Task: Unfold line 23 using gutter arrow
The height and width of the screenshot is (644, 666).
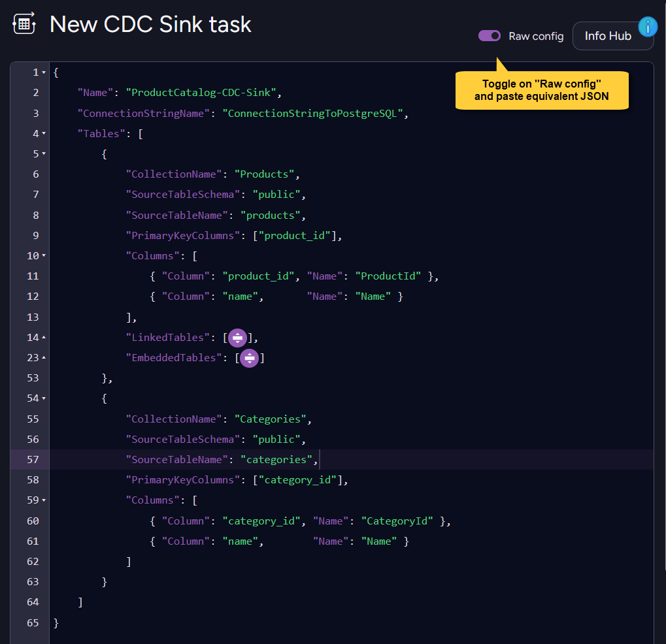Action: point(44,358)
